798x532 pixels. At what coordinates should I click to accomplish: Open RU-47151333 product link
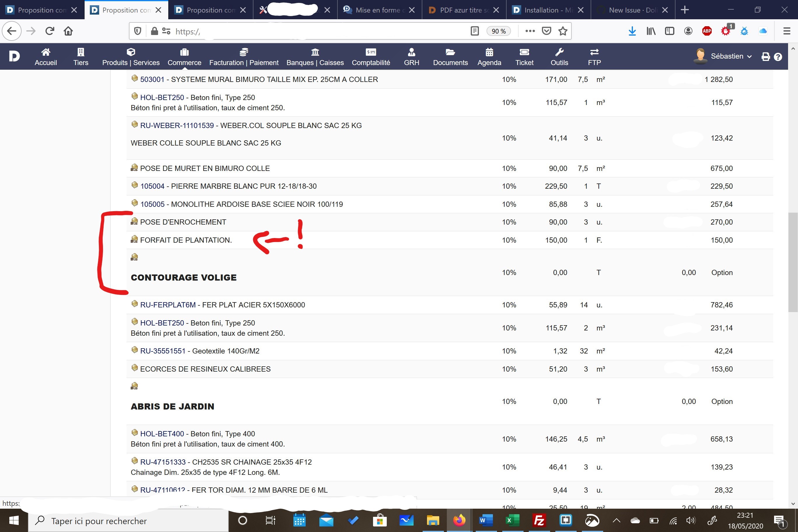tap(163, 462)
